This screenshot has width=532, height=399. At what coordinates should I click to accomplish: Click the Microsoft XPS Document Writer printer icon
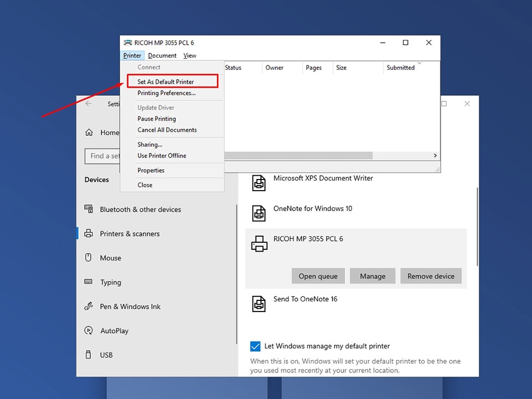(x=259, y=183)
